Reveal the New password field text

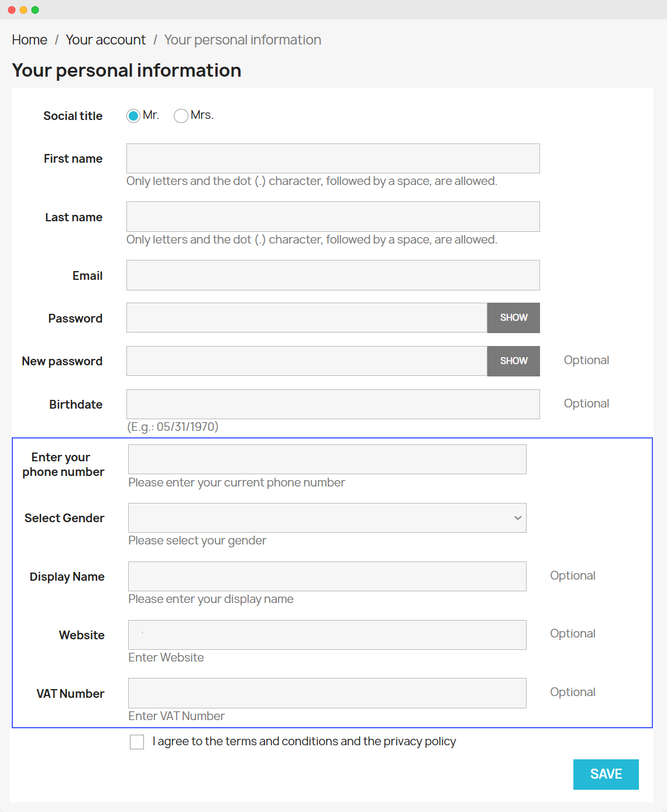coord(513,361)
